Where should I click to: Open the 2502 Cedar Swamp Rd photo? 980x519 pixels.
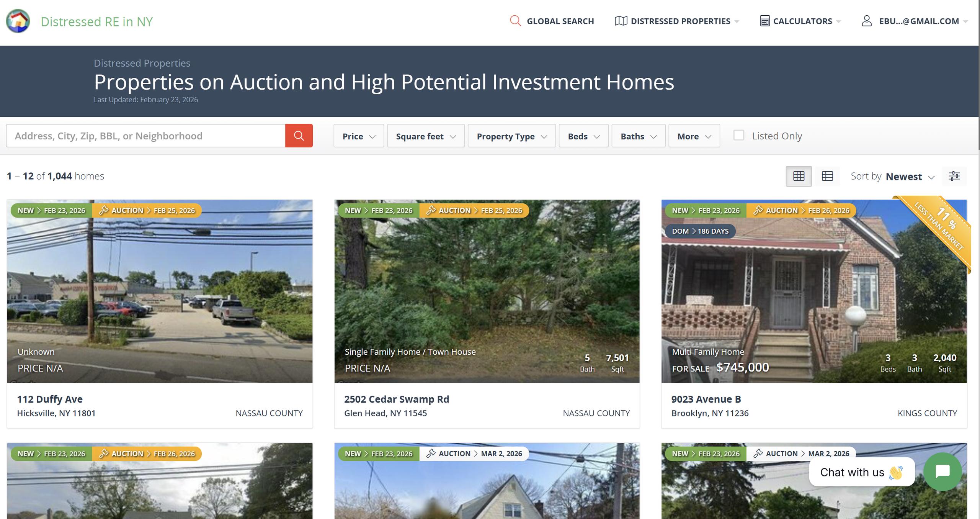click(x=487, y=291)
